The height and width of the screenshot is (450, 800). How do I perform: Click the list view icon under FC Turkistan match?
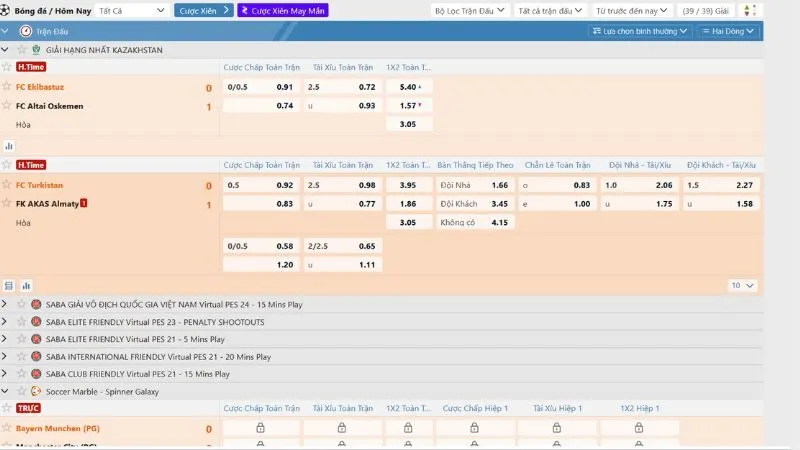click(x=9, y=285)
